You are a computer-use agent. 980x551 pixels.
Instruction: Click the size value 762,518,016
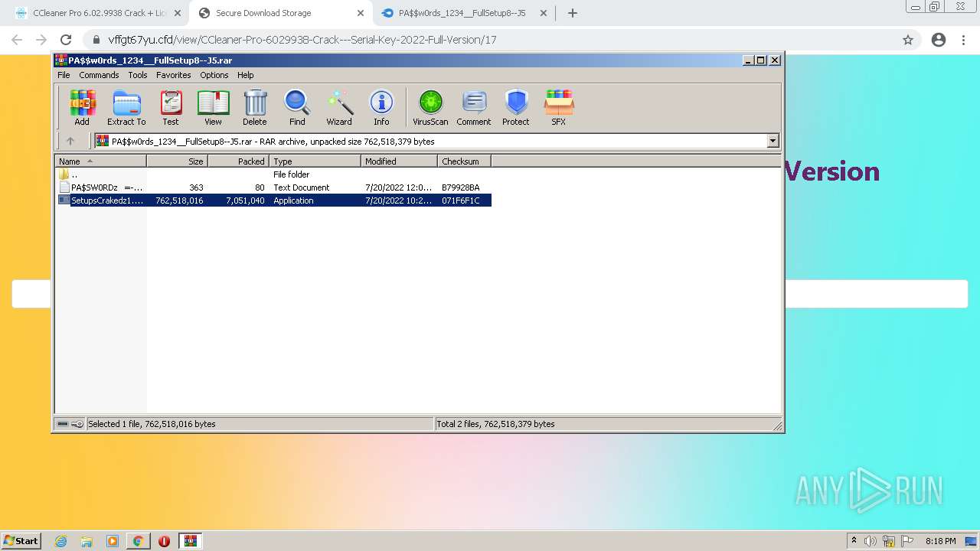coord(179,201)
